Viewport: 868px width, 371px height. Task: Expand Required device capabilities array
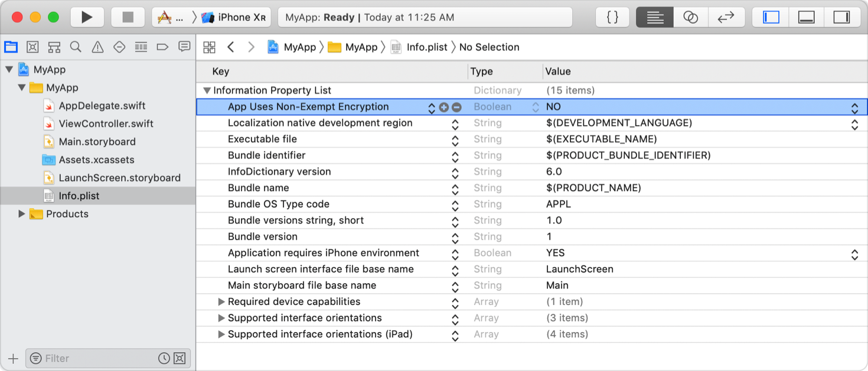221,302
